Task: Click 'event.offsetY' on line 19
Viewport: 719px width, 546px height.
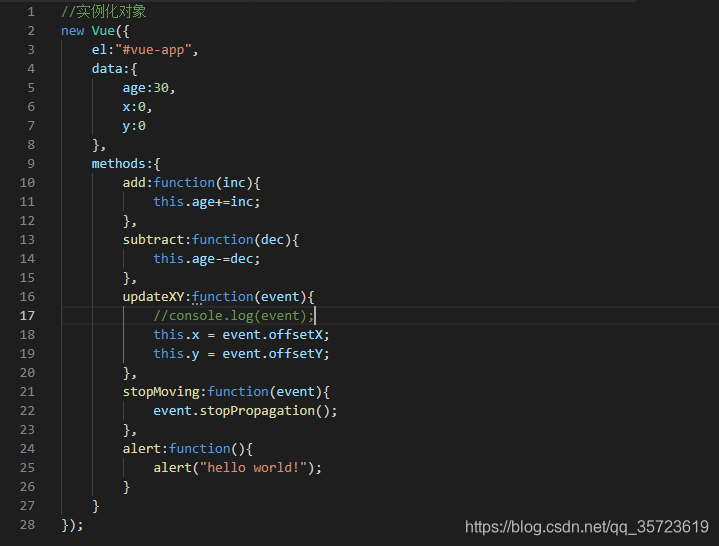Action: tap(272, 354)
